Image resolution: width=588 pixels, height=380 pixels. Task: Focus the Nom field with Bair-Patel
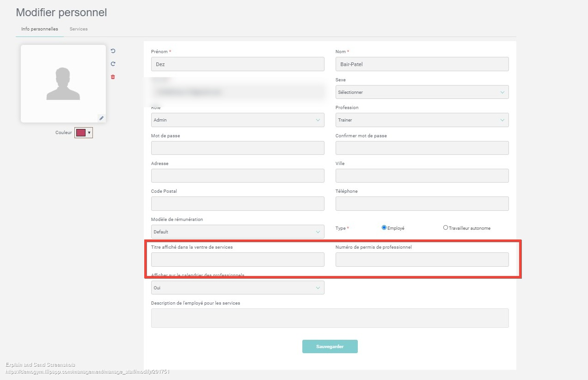click(422, 64)
